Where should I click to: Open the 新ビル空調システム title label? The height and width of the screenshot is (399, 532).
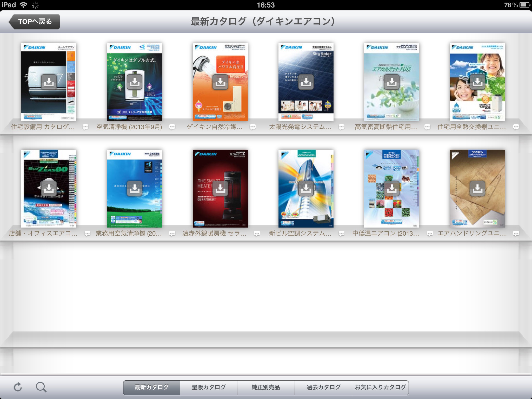click(300, 233)
